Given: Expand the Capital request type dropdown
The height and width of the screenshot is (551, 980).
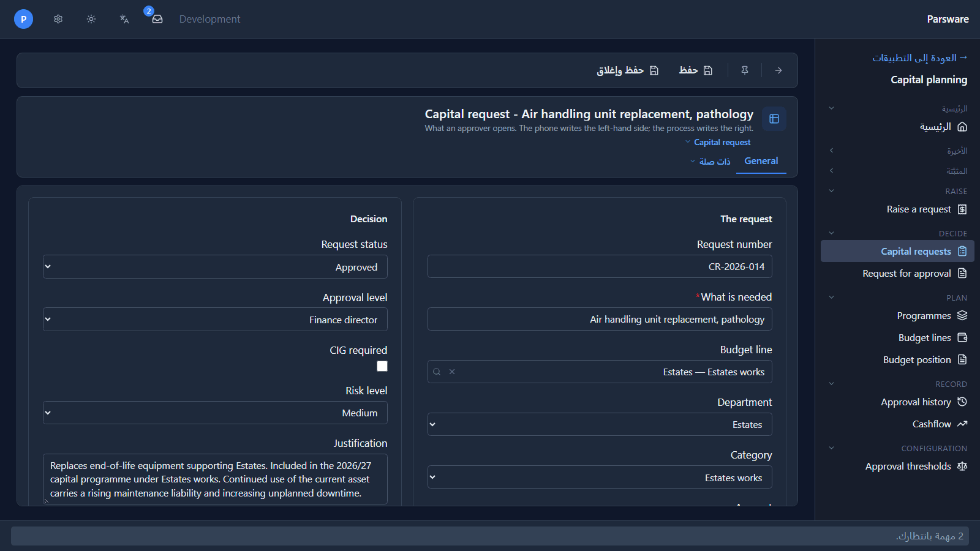Looking at the screenshot, I should click(718, 142).
